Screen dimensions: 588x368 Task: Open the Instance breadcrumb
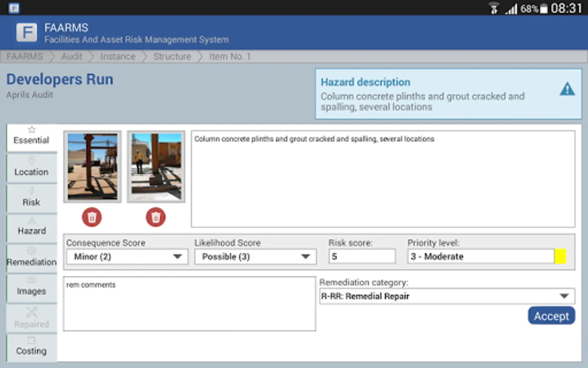[x=118, y=56]
